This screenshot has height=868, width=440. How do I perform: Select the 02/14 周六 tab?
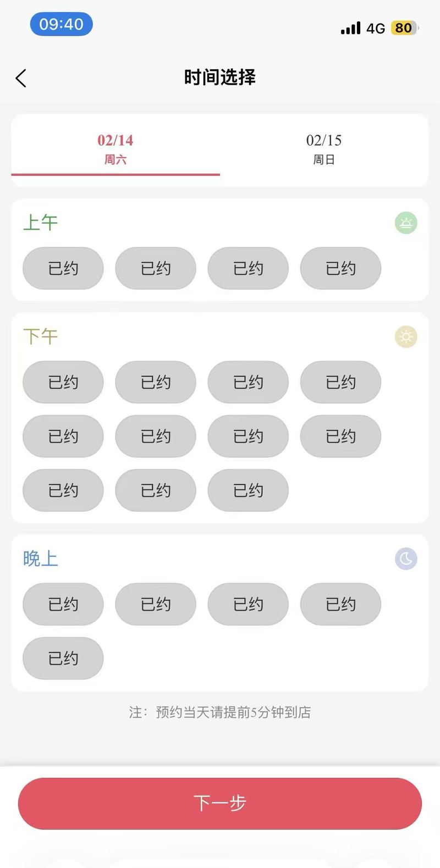[x=116, y=150]
